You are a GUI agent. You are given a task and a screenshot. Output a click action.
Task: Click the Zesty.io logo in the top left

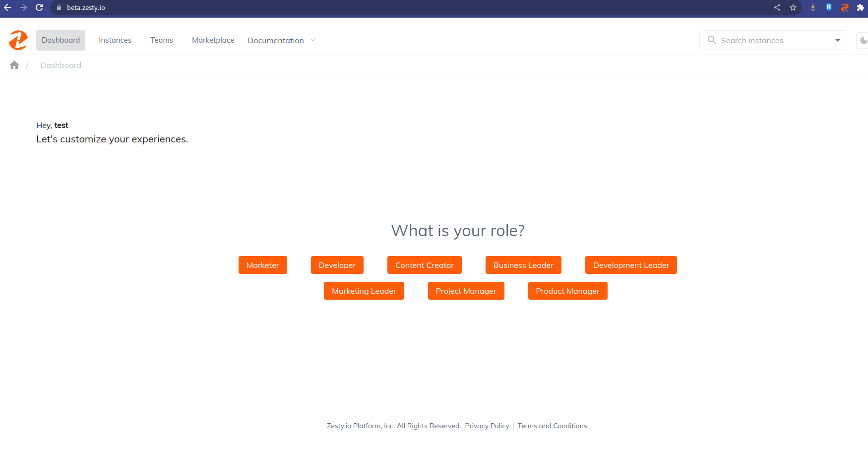18,40
